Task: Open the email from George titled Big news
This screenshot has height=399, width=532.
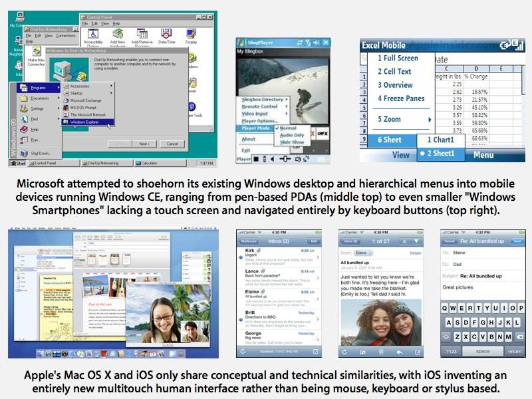Action: coord(279,338)
